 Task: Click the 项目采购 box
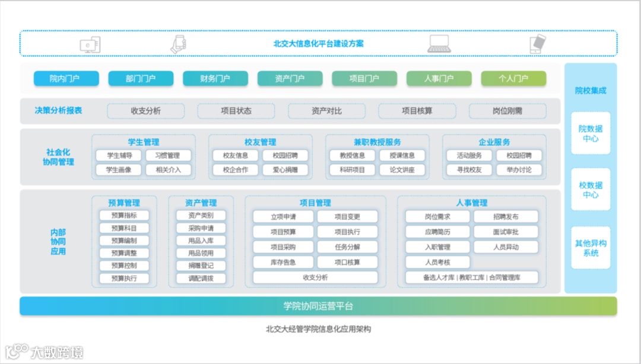point(283,247)
